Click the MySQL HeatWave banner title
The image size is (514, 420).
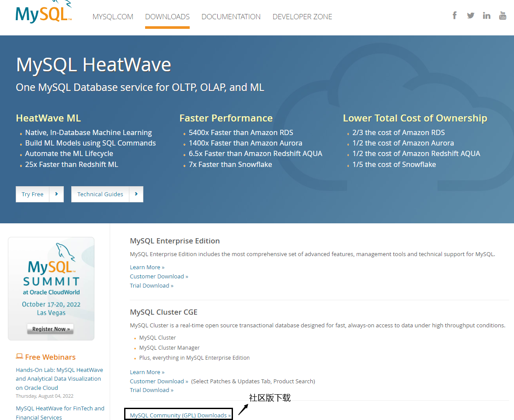[x=94, y=65]
